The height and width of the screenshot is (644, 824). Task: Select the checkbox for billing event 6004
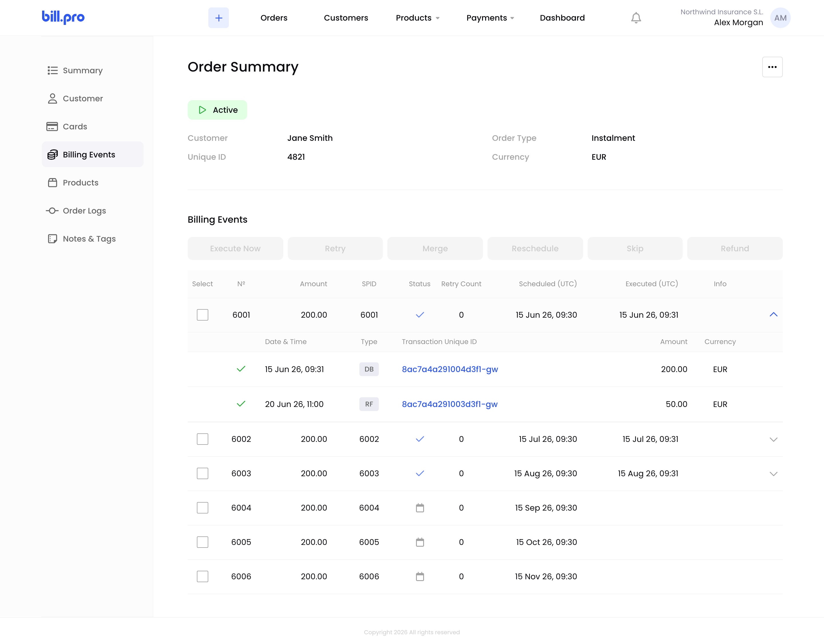pyautogui.click(x=202, y=508)
